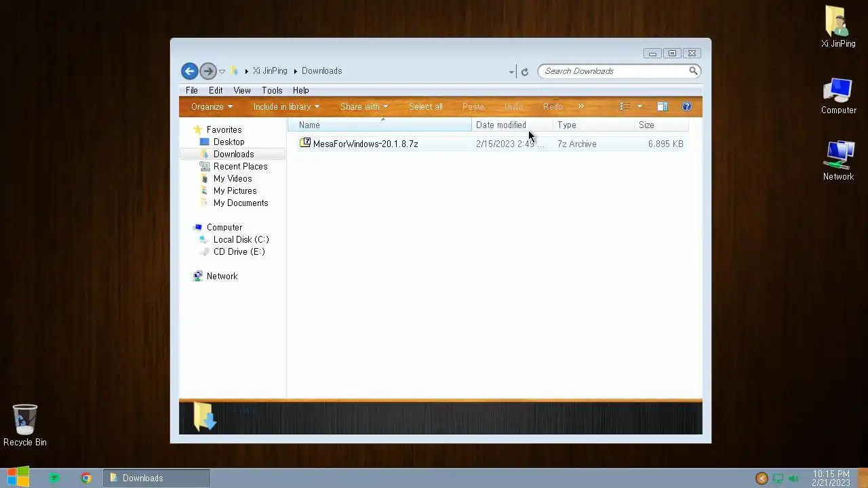Click the 7z Archive type cell

coord(577,144)
